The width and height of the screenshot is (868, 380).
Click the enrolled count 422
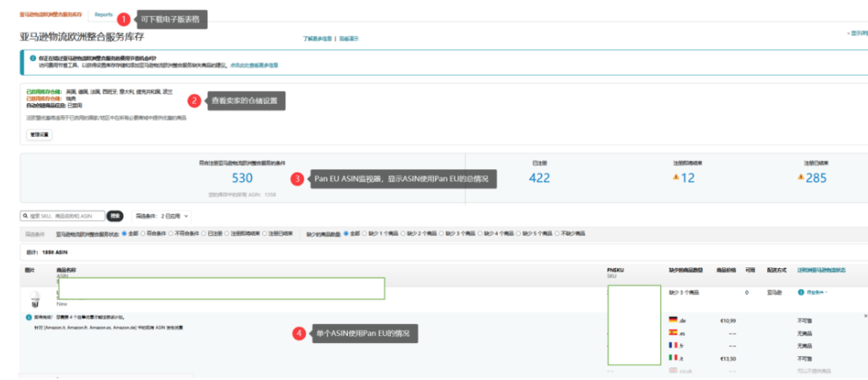click(x=539, y=178)
